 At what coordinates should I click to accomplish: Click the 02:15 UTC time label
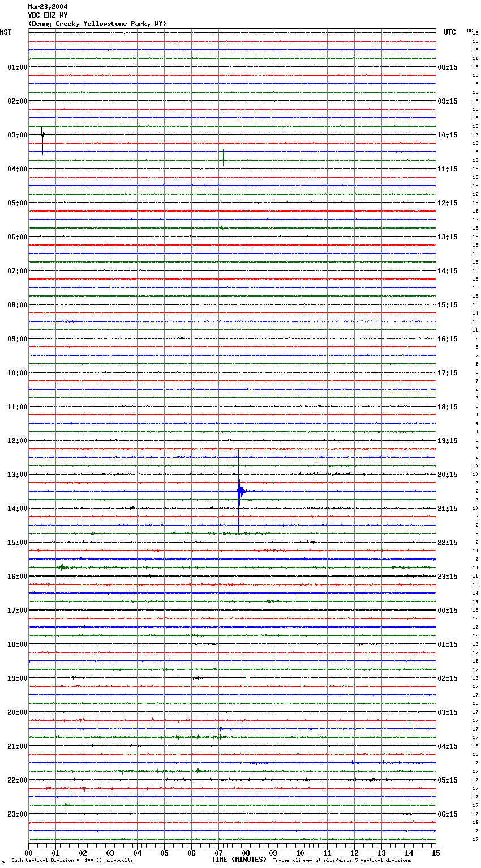(x=448, y=678)
